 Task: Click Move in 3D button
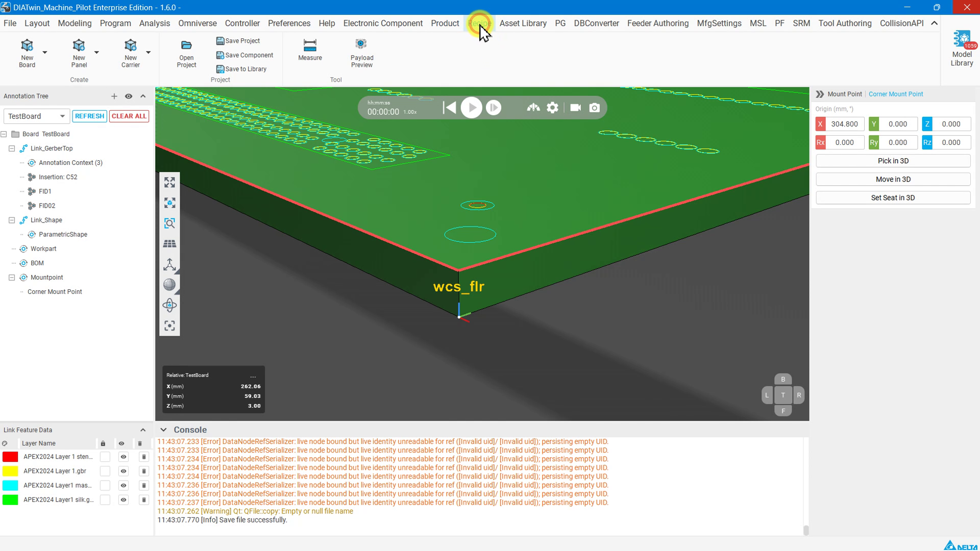pos(893,180)
